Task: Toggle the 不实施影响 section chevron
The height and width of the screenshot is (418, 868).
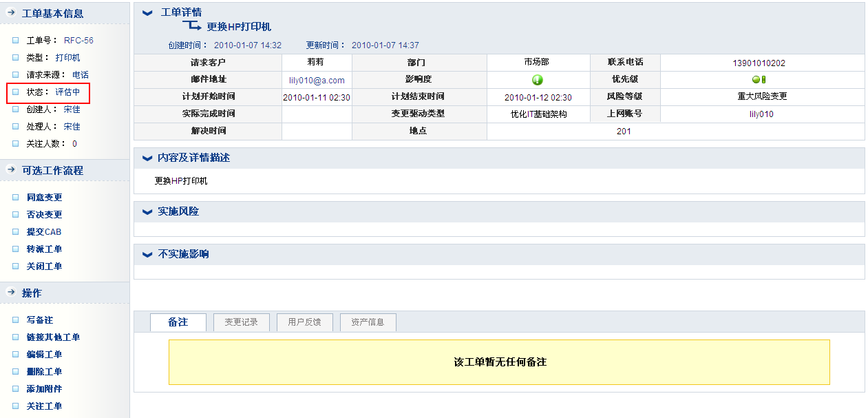Action: click(147, 254)
